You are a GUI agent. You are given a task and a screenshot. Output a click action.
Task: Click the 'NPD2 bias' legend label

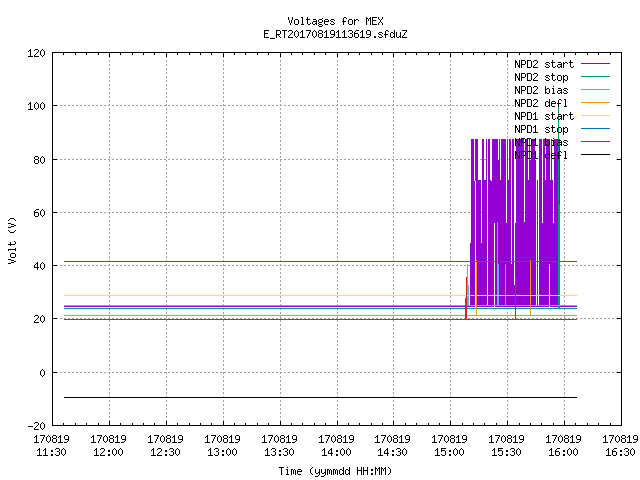(541, 90)
